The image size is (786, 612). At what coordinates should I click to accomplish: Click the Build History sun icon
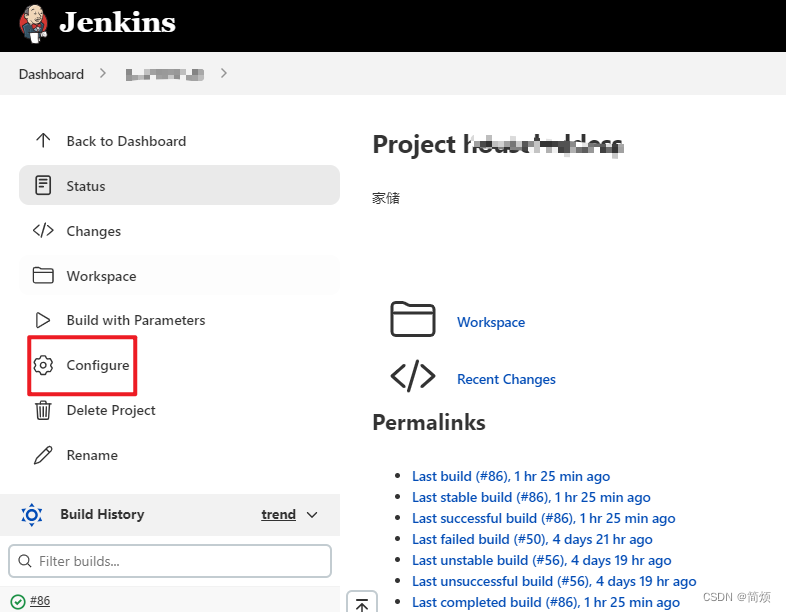(32, 515)
